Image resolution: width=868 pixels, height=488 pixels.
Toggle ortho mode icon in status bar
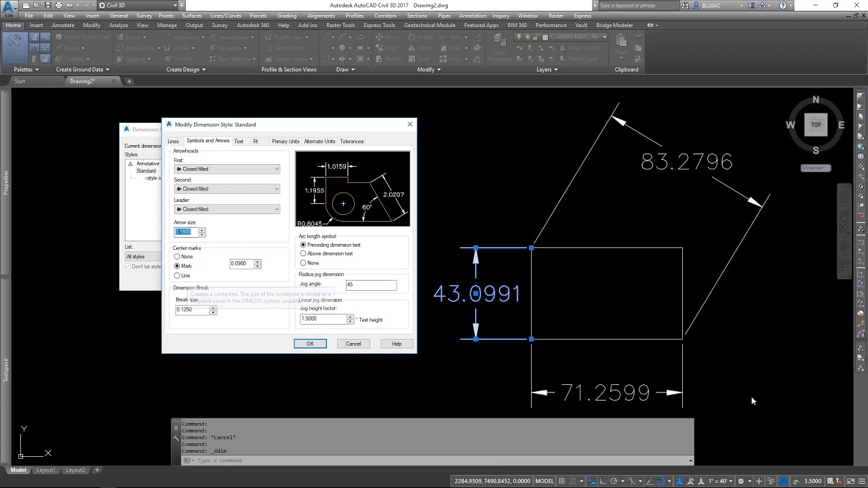point(603,481)
